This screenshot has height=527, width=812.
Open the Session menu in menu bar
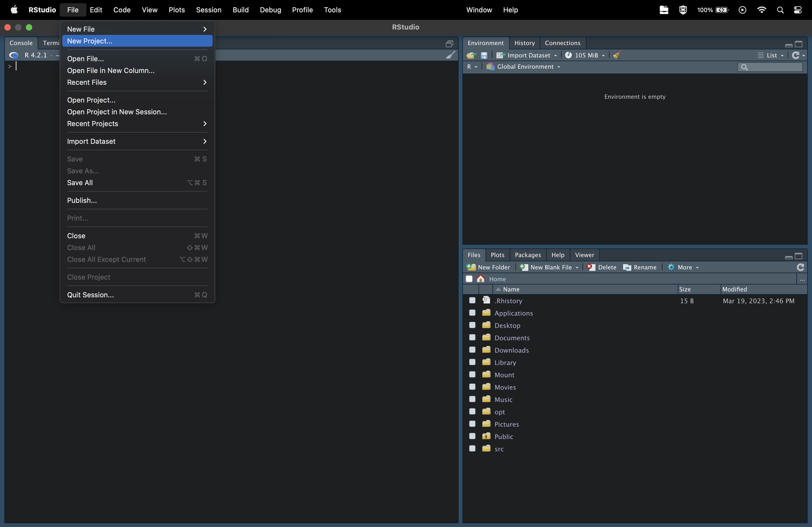pyautogui.click(x=208, y=10)
